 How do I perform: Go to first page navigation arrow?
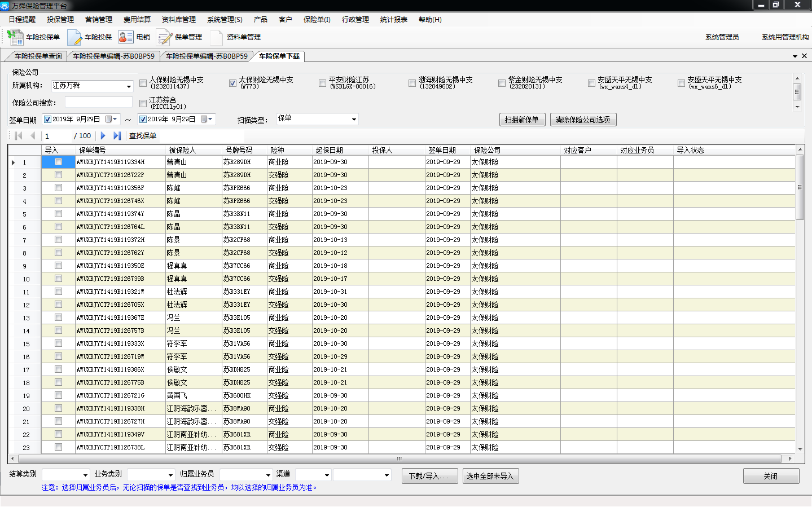click(19, 136)
